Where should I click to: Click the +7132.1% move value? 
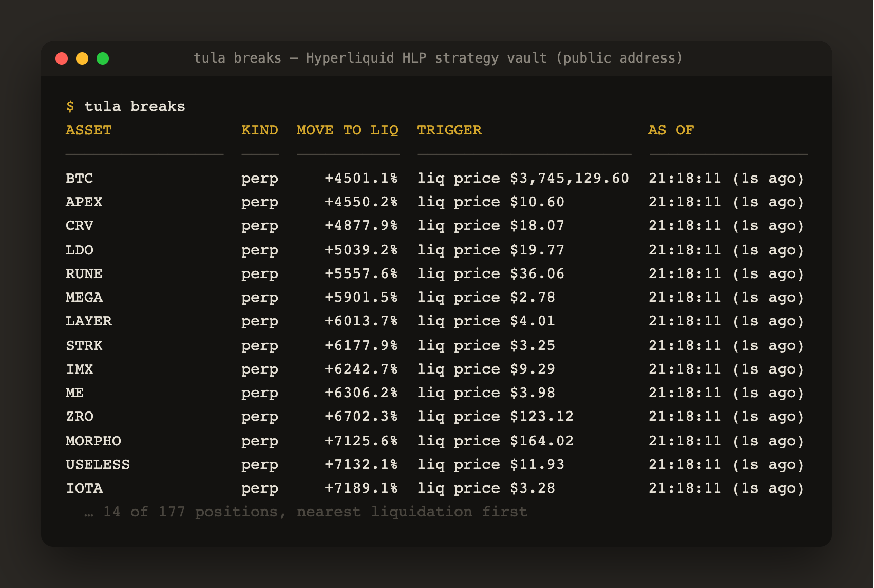362,465
